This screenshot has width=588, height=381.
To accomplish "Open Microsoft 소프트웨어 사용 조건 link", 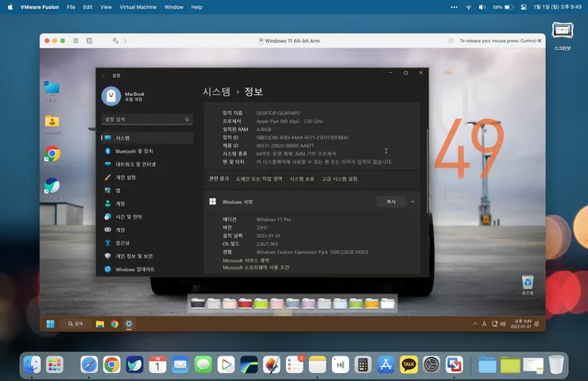I will click(x=256, y=267).
